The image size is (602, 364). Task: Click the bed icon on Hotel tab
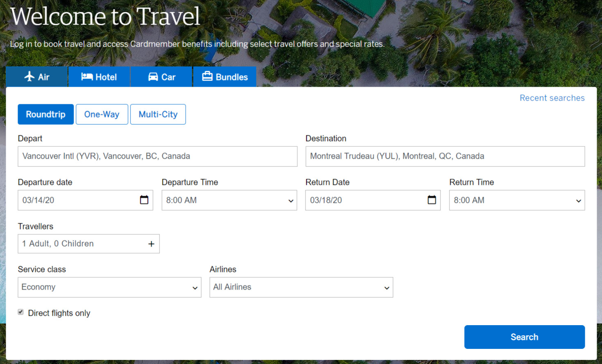[87, 76]
